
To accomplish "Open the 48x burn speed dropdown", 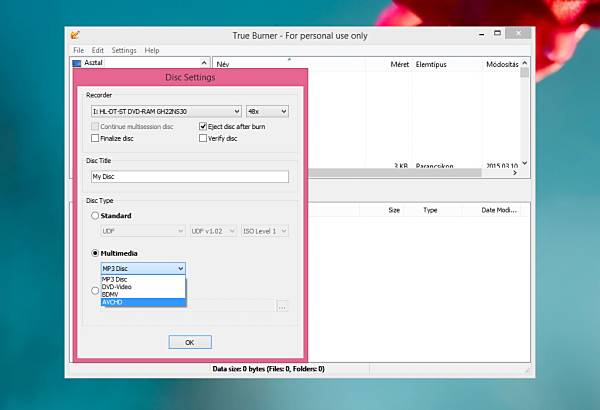I will (267, 111).
